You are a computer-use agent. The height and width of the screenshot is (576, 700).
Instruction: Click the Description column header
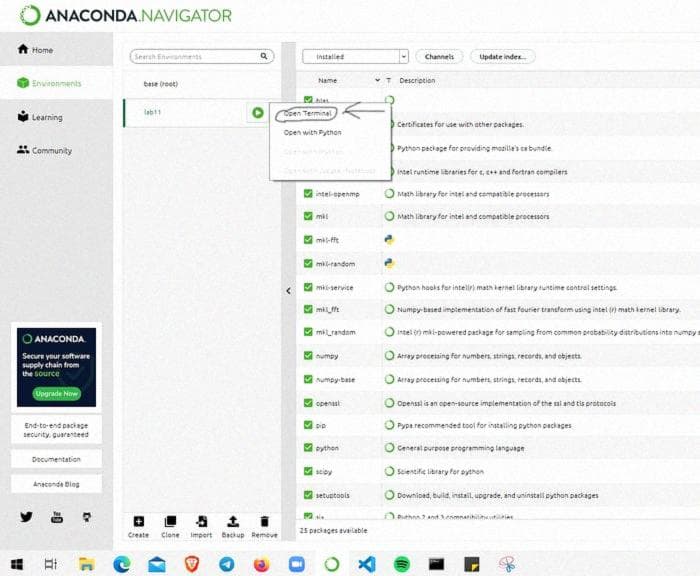coord(417,80)
